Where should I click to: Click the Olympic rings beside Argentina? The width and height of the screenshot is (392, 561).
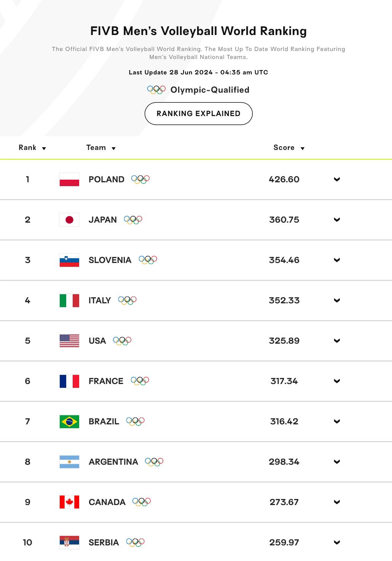point(154,462)
